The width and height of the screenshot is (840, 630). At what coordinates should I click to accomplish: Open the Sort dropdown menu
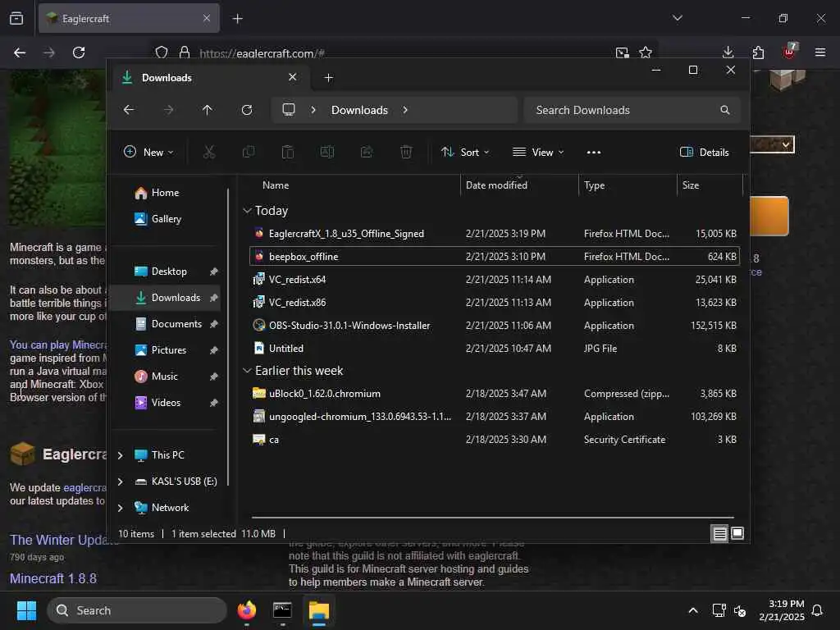(465, 152)
